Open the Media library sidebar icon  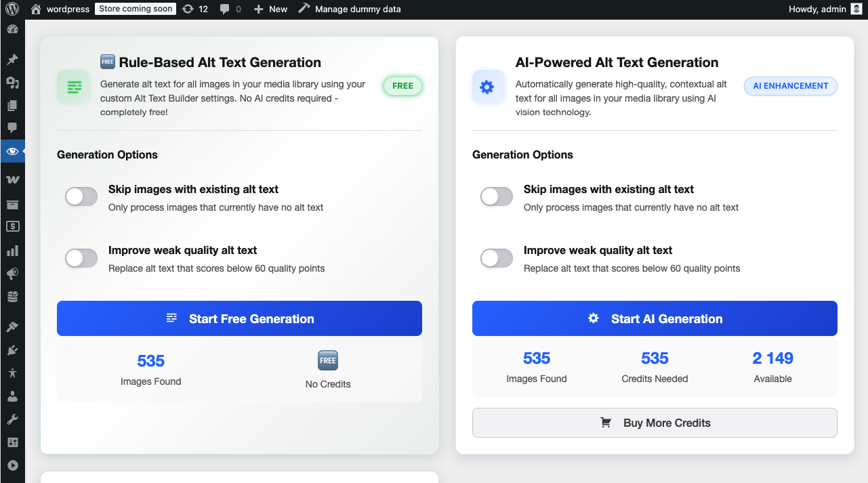tap(12, 83)
